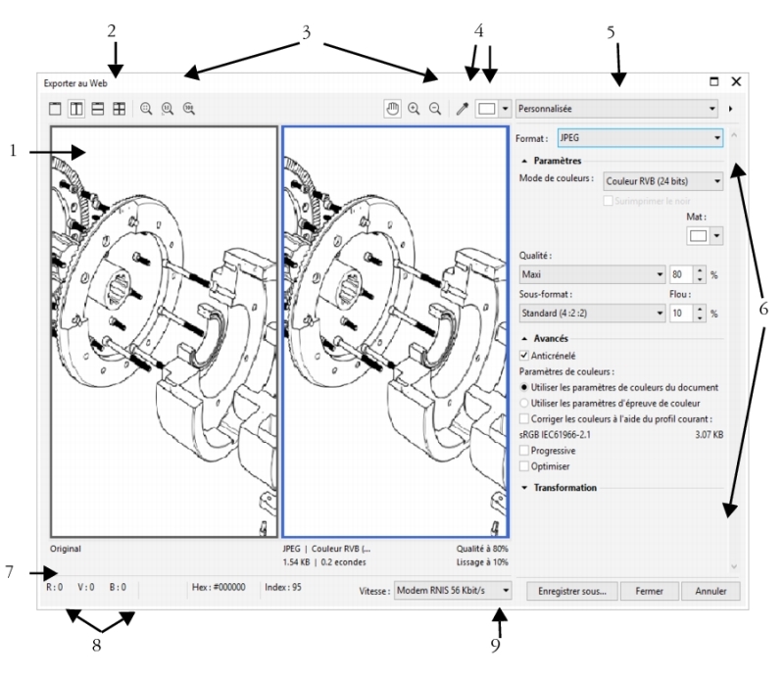Open the Mat color swatch picker
Viewport: 784px width, 679px height.
706,235
